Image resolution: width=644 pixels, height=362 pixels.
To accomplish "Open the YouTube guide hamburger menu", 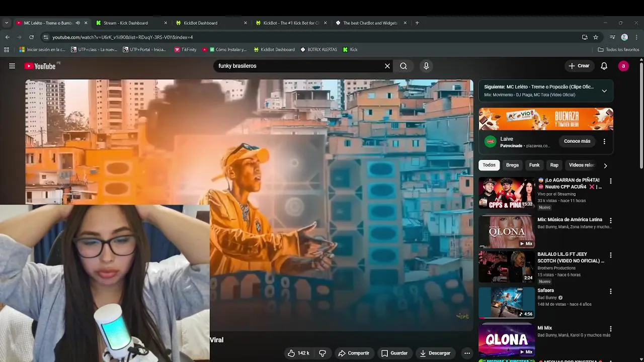I will pos(12,66).
